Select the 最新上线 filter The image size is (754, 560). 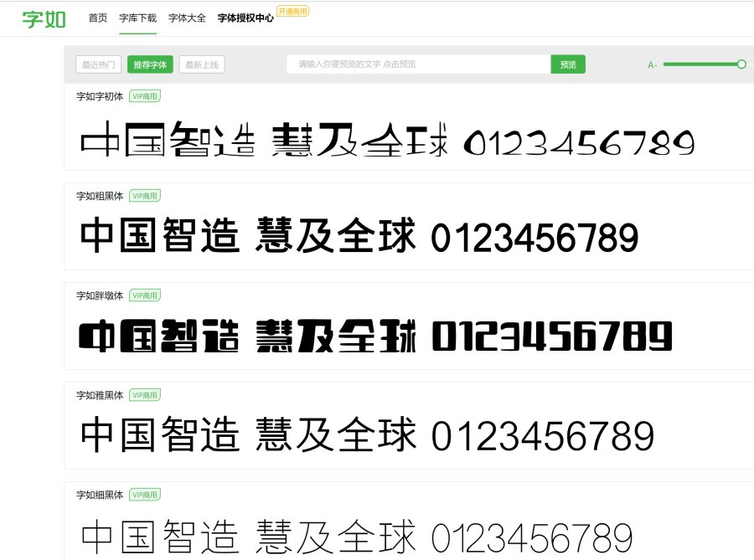click(x=203, y=64)
